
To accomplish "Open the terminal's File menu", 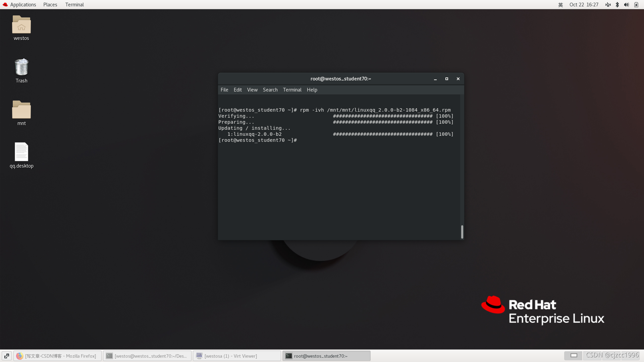I will coord(224,90).
